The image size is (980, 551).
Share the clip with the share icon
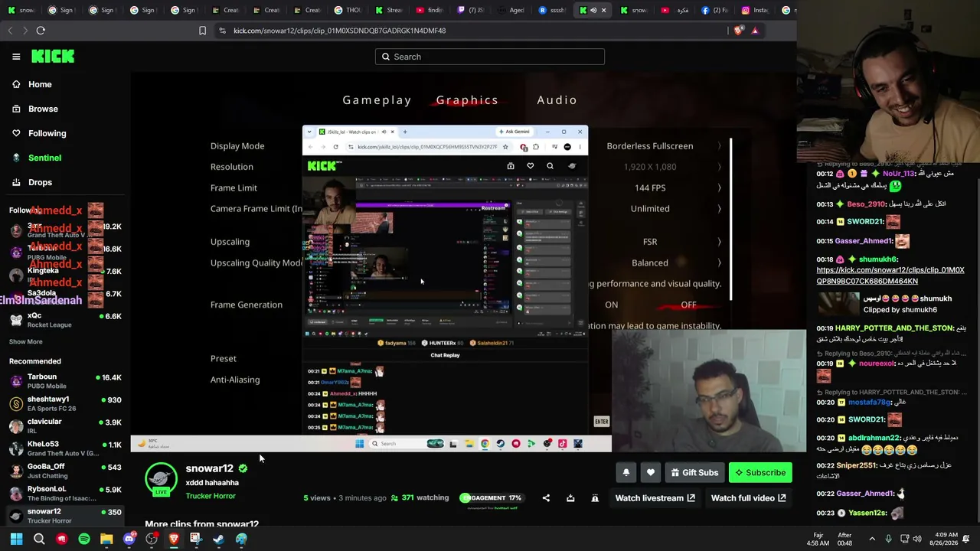tap(546, 498)
